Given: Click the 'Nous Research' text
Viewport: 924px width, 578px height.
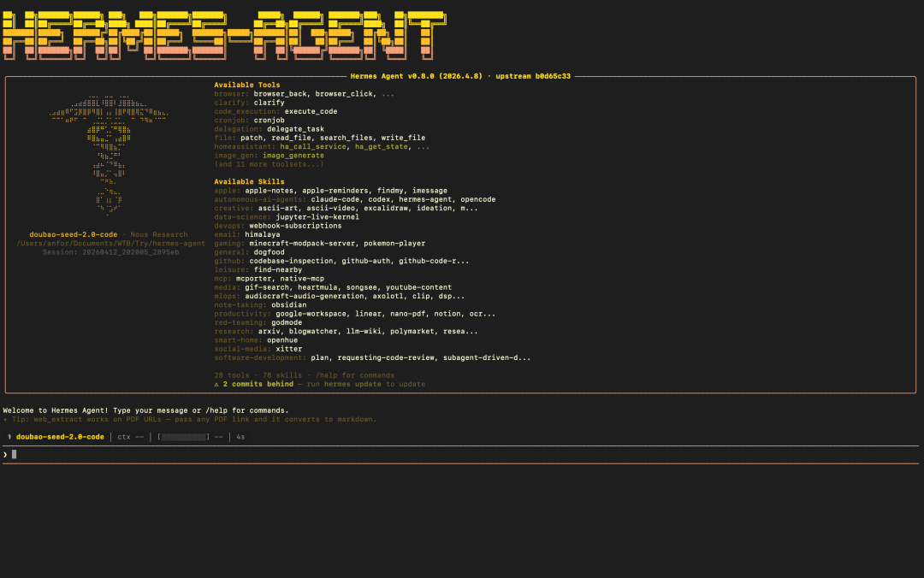Looking at the screenshot, I should [158, 234].
